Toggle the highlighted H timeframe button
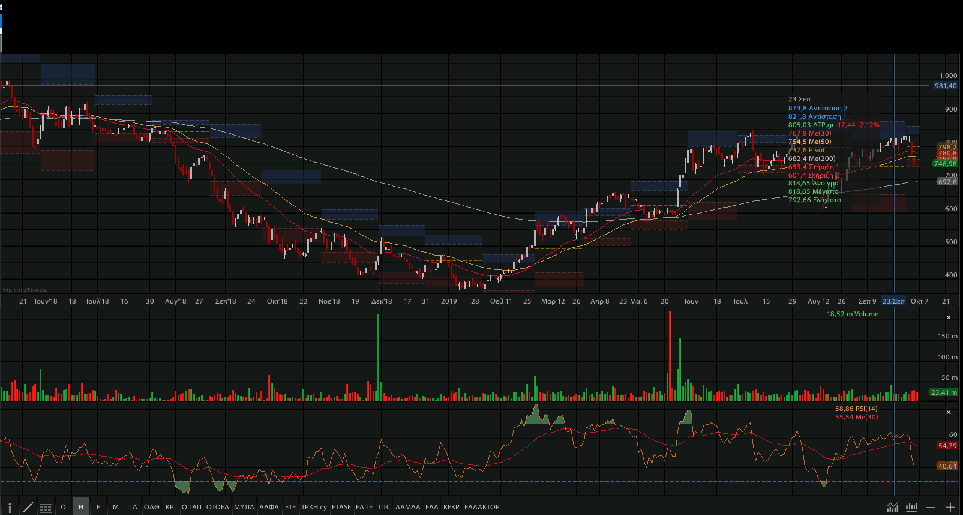The image size is (963, 515). (81, 507)
